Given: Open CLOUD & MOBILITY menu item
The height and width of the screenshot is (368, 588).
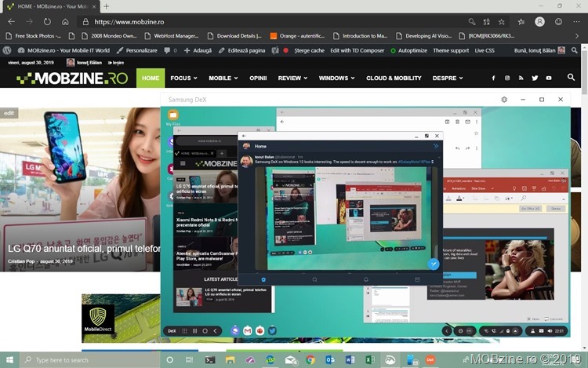Looking at the screenshot, I should [394, 78].
